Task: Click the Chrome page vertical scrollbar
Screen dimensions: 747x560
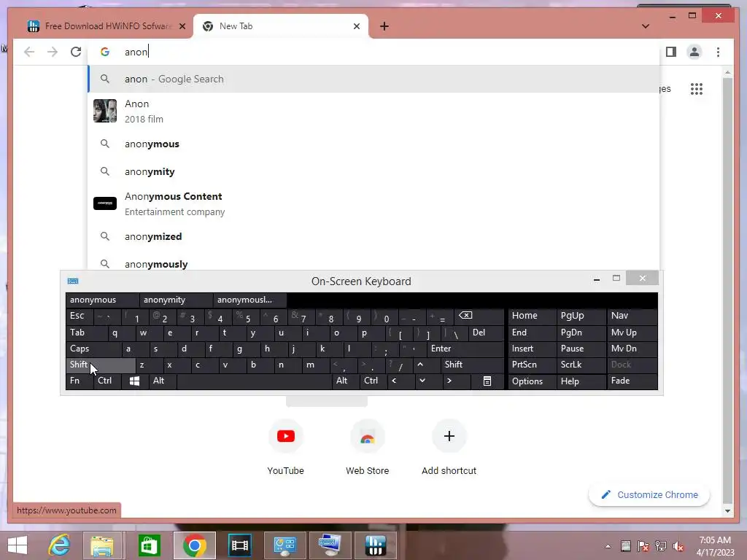Action: click(727, 290)
